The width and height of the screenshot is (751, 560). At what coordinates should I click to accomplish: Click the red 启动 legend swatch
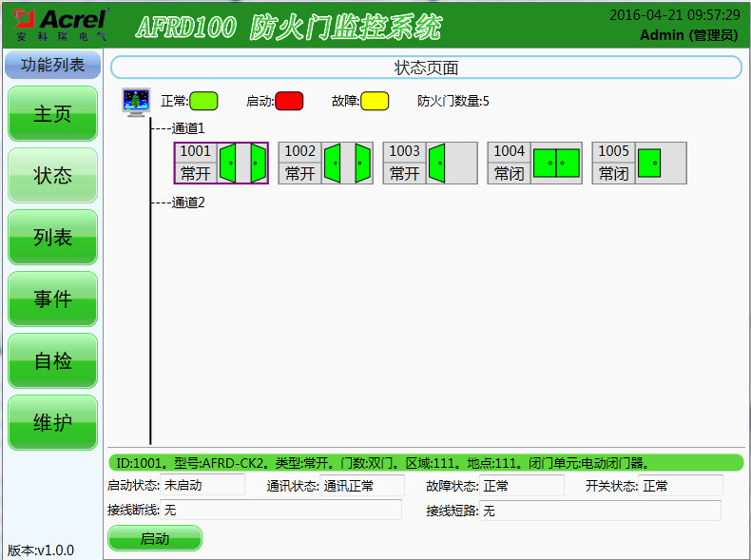click(289, 101)
